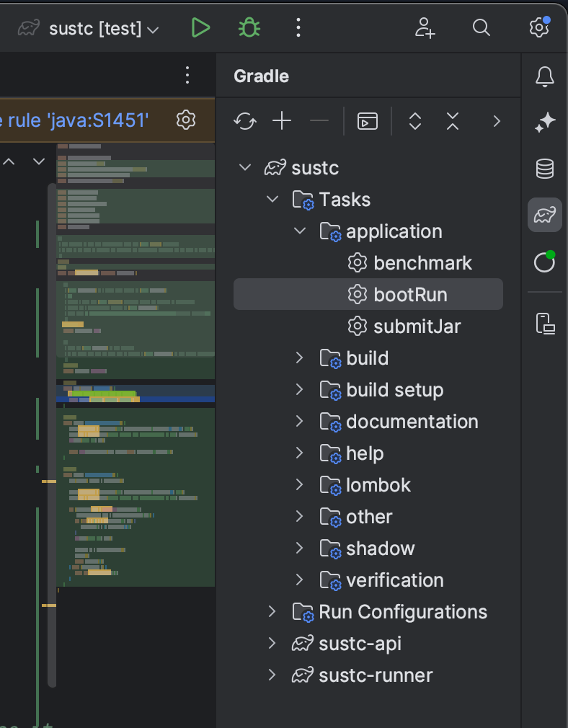Select the lombok folder label
This screenshot has width=568, height=728.
(378, 485)
